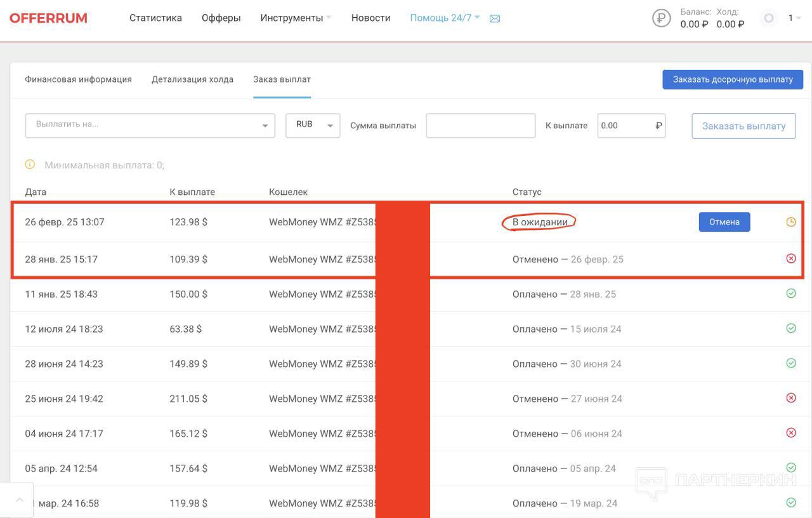This screenshot has width=812, height=518.
Task: Expand the RUB currency dropdown
Action: [313, 126]
